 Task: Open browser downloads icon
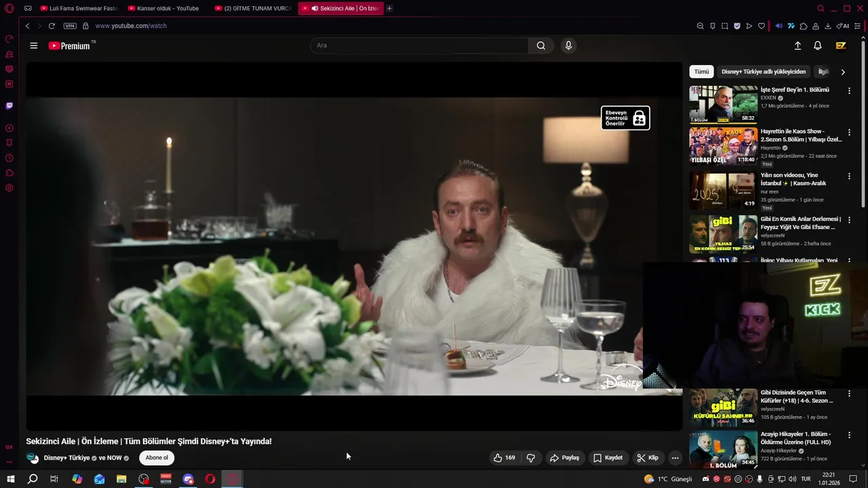coord(828,26)
